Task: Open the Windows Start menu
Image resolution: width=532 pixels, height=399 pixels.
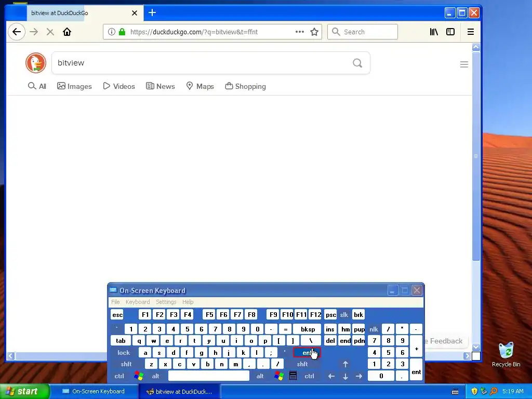Action: coord(24,391)
